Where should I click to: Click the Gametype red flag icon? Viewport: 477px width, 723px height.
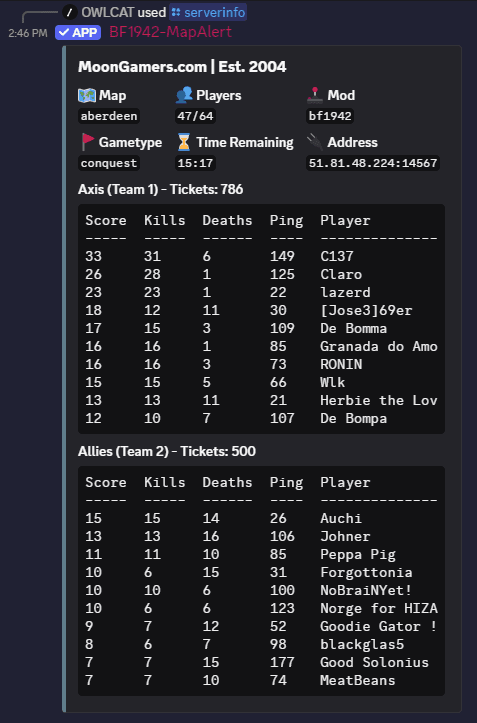click(x=87, y=142)
